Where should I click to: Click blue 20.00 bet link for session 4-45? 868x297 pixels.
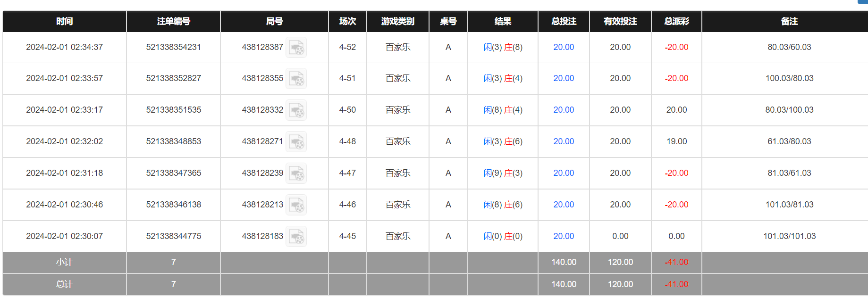click(x=564, y=236)
